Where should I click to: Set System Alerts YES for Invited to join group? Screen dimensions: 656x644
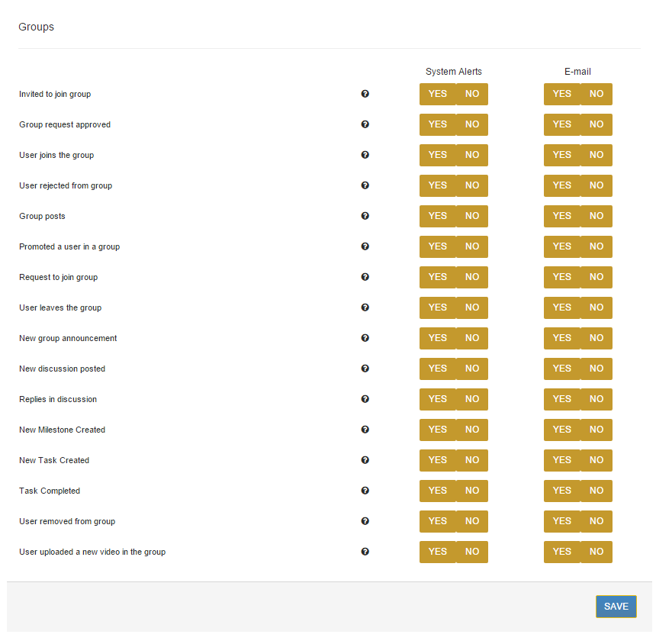tap(438, 94)
